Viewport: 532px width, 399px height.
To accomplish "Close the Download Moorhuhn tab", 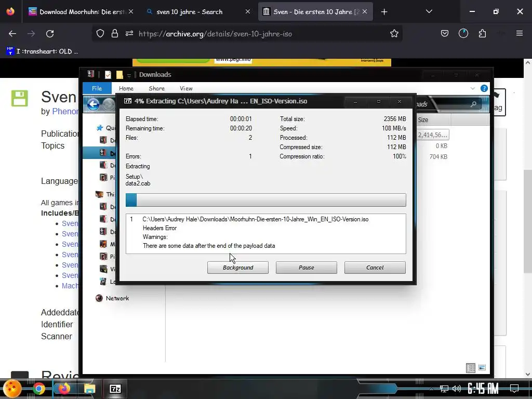I will pos(131,12).
